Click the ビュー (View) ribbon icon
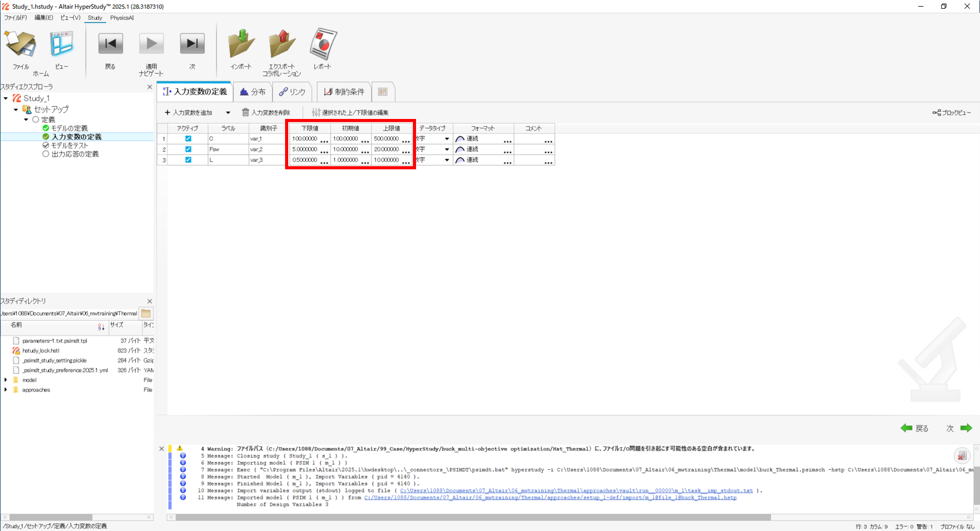 (x=61, y=45)
